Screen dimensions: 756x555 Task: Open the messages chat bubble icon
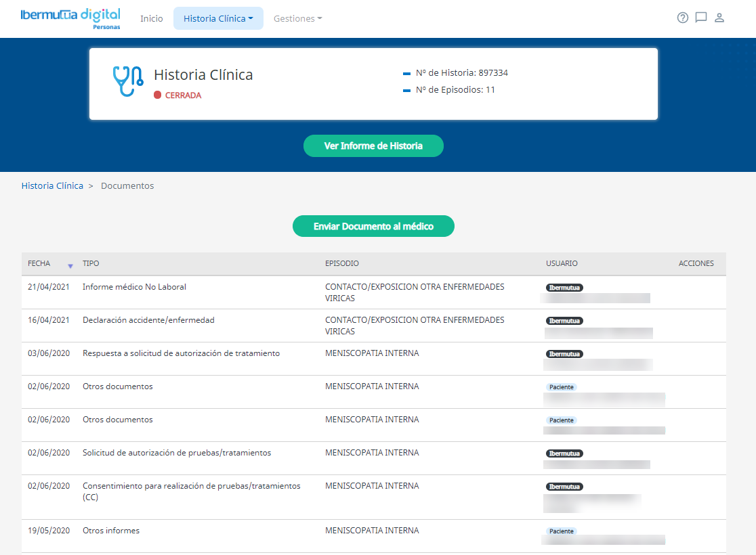(x=701, y=18)
